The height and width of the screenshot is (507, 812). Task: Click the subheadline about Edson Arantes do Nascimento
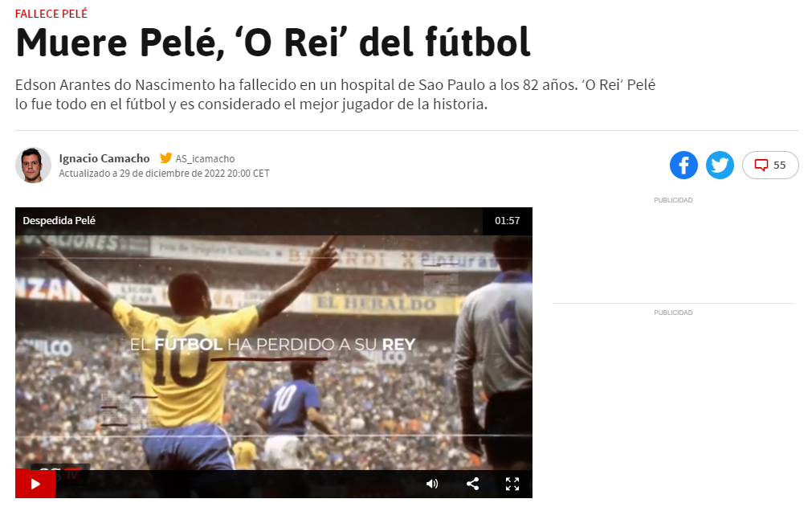[335, 94]
